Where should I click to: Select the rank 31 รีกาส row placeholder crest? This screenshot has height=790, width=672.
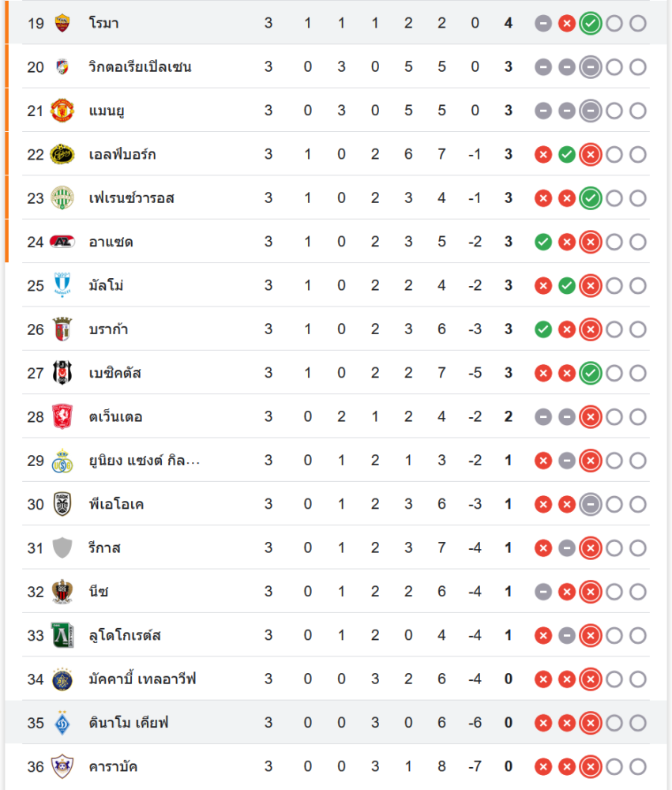(x=62, y=547)
